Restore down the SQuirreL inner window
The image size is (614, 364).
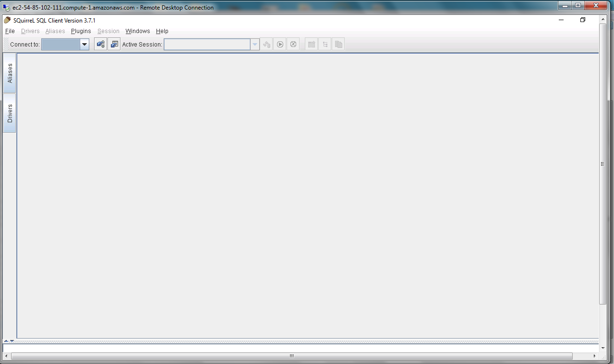[582, 20]
